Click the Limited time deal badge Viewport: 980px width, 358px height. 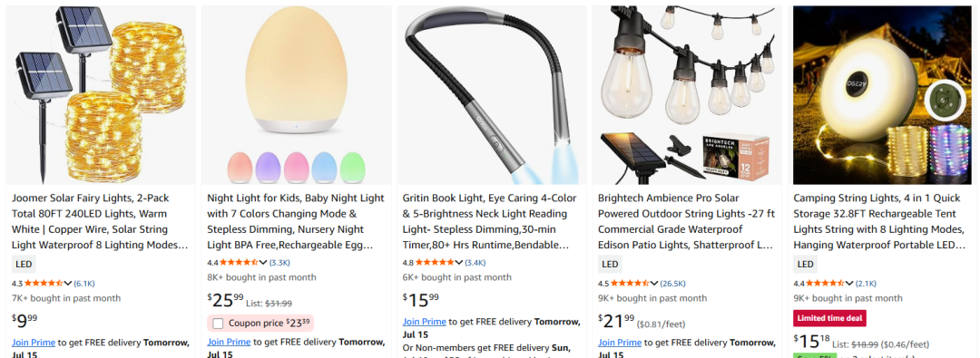click(830, 318)
